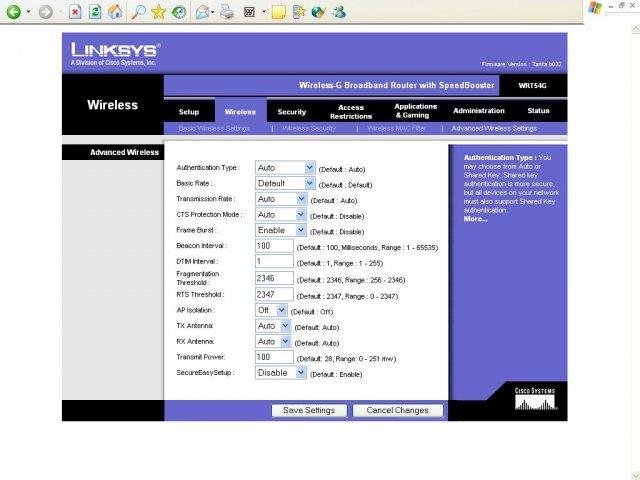This screenshot has height=480, width=640.
Task: Go to the Home page icon
Action: pos(115,11)
